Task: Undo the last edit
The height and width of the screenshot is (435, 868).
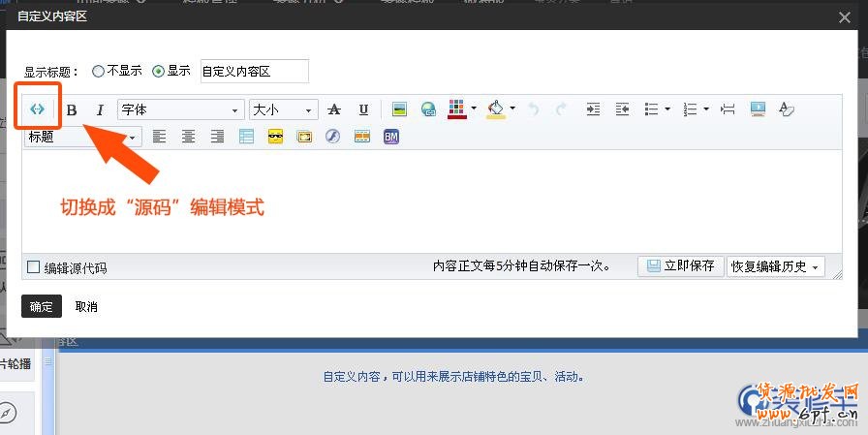Action: point(534,109)
